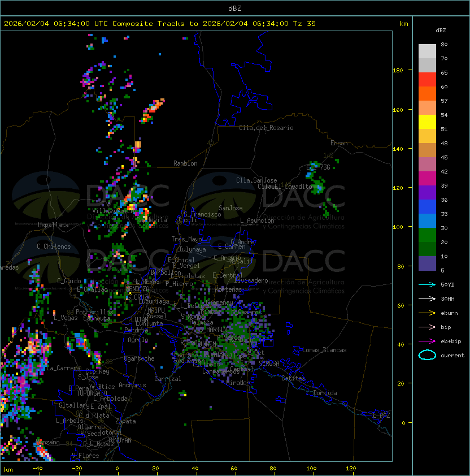Click the L_PAZ map label
The width and height of the screenshot is (470, 476).
pyautogui.click(x=381, y=415)
